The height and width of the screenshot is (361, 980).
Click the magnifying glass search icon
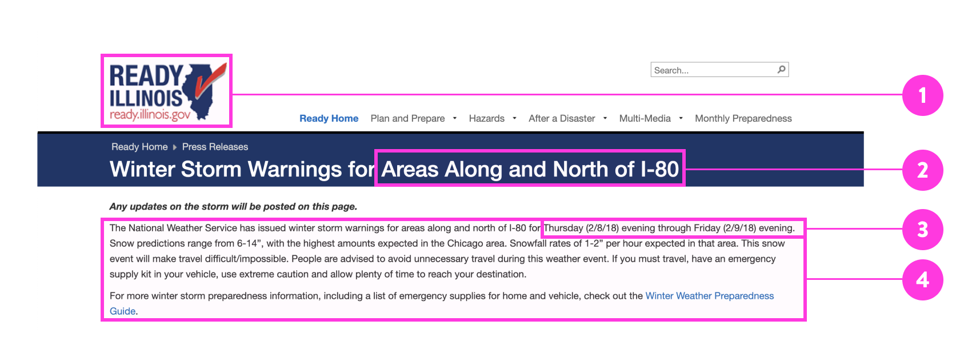pyautogui.click(x=781, y=70)
